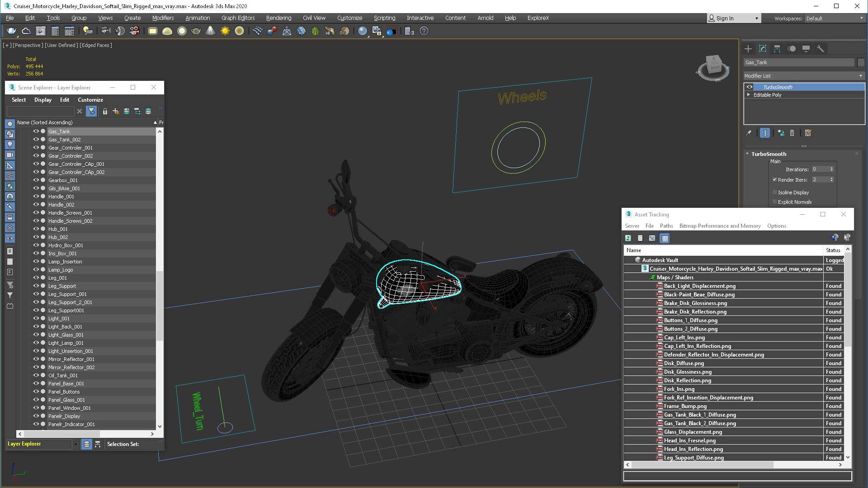This screenshot has height=488, width=868.
Task: Click the ViewCube in the viewport
Action: pos(714,67)
